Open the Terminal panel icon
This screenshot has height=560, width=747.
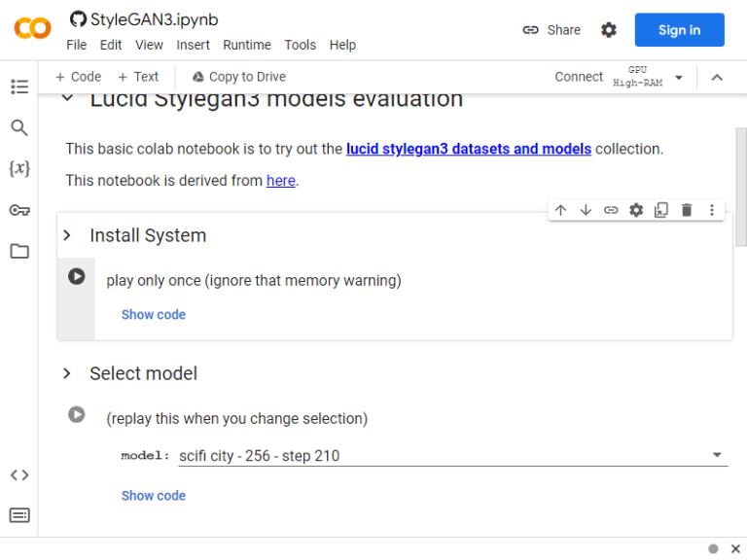pyautogui.click(x=19, y=515)
